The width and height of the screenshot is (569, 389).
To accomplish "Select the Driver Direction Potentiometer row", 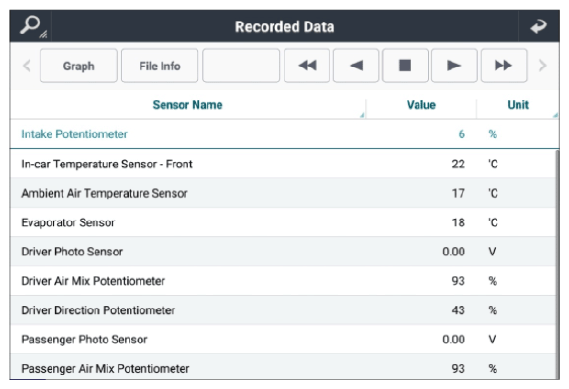I will [283, 310].
